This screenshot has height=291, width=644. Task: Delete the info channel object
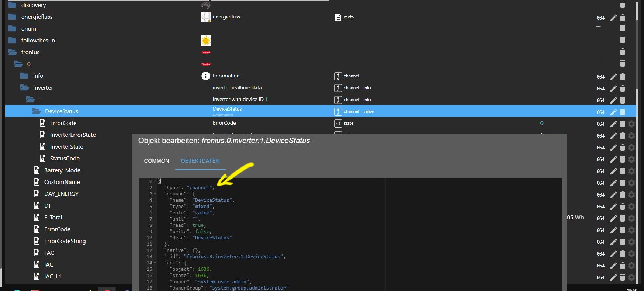point(623,77)
